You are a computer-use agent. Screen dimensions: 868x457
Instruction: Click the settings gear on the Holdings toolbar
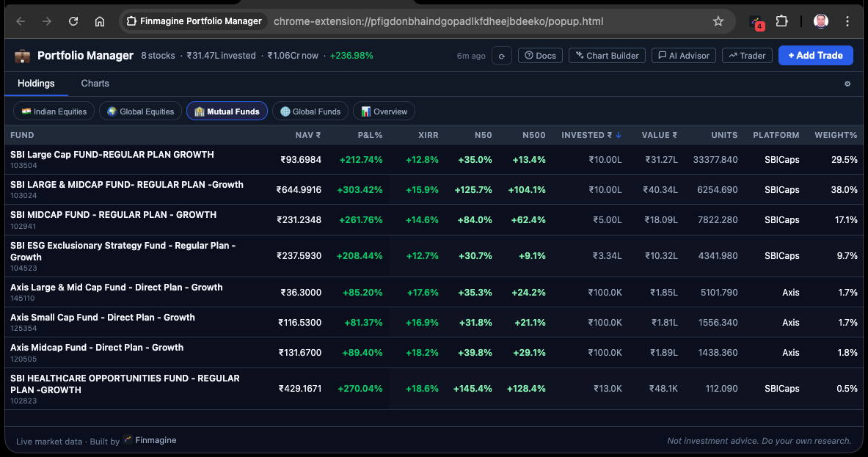pos(847,84)
